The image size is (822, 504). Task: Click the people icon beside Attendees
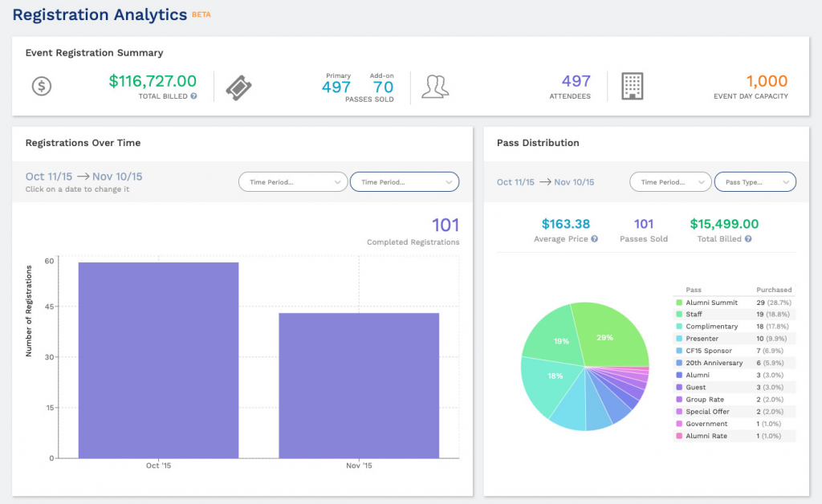point(435,87)
